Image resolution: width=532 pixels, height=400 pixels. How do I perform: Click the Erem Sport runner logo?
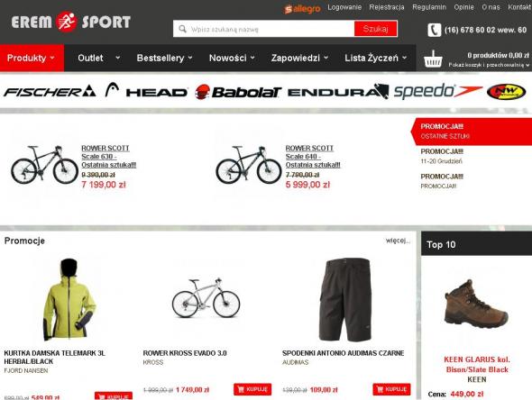(71, 23)
